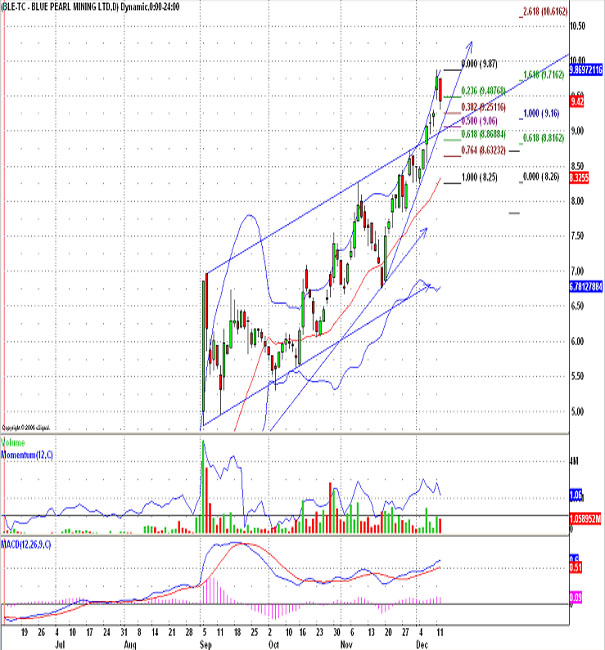Select the 6.00 price axis label
605x650 pixels.
(577, 341)
